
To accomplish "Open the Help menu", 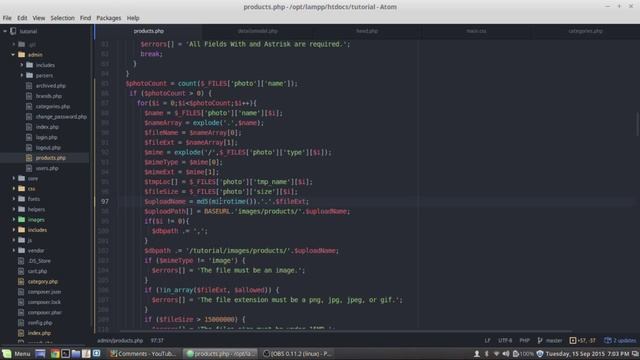I will (x=133, y=18).
